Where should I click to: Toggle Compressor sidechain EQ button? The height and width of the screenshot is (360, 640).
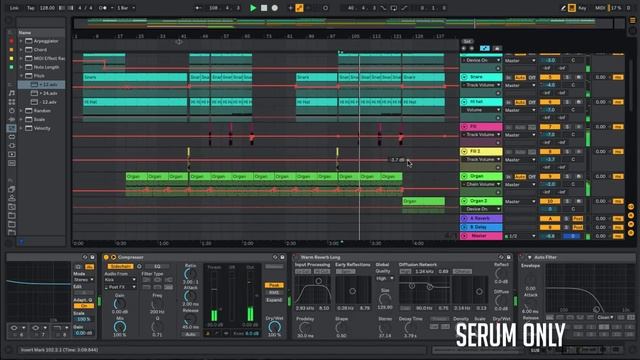[157, 267]
